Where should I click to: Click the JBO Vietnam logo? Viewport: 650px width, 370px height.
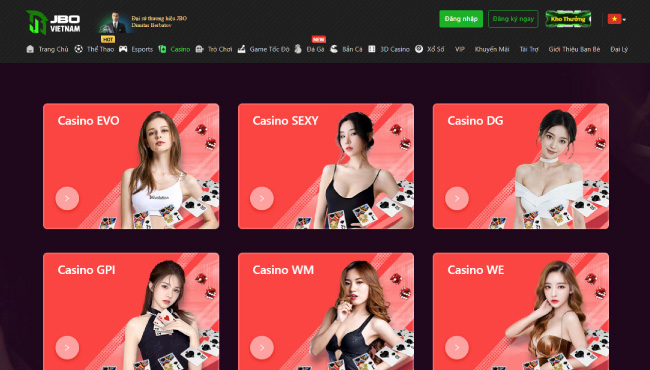click(53, 22)
